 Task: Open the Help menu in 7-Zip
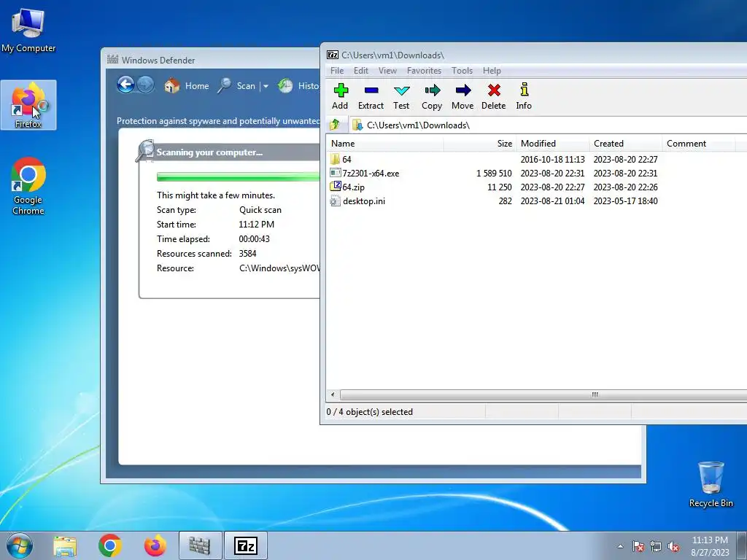pos(492,71)
